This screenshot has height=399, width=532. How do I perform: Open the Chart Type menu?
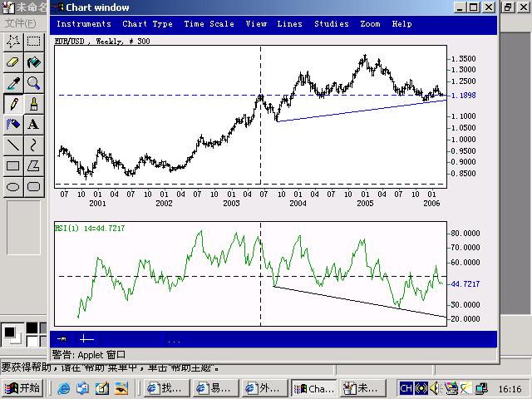click(x=148, y=24)
